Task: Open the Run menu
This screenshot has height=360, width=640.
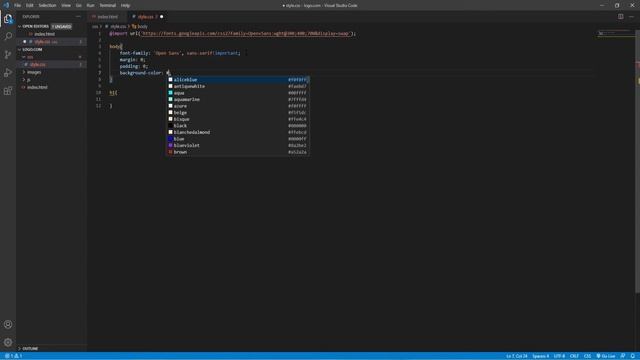Action: point(90,5)
